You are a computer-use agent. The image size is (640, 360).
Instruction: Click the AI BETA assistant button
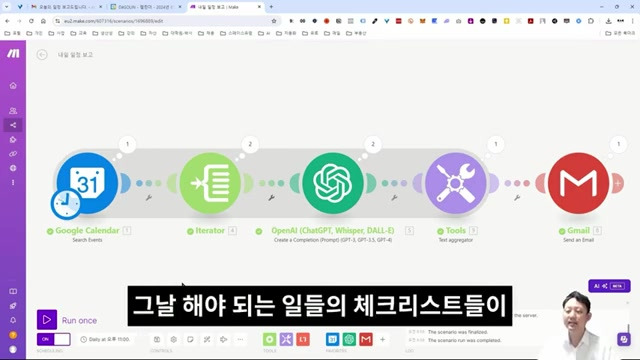(609, 286)
